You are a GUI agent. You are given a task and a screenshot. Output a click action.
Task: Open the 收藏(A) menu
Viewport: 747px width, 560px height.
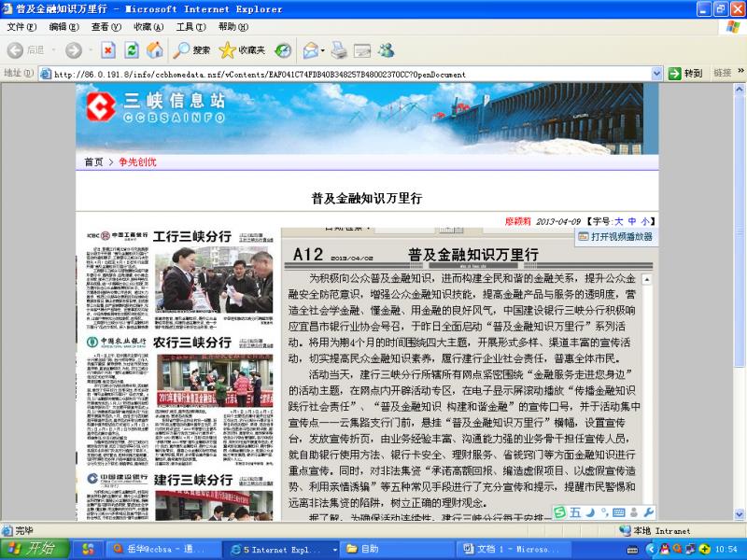click(148, 27)
